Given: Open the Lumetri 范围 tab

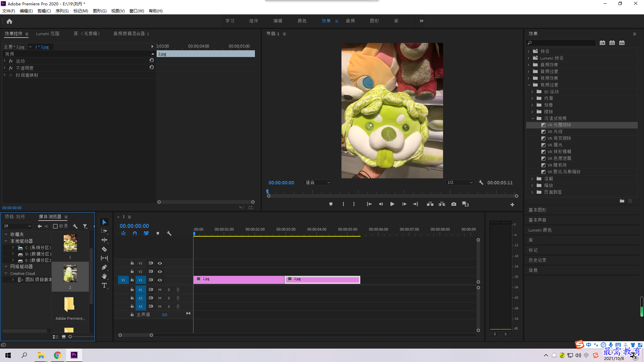Looking at the screenshot, I should [48, 34].
